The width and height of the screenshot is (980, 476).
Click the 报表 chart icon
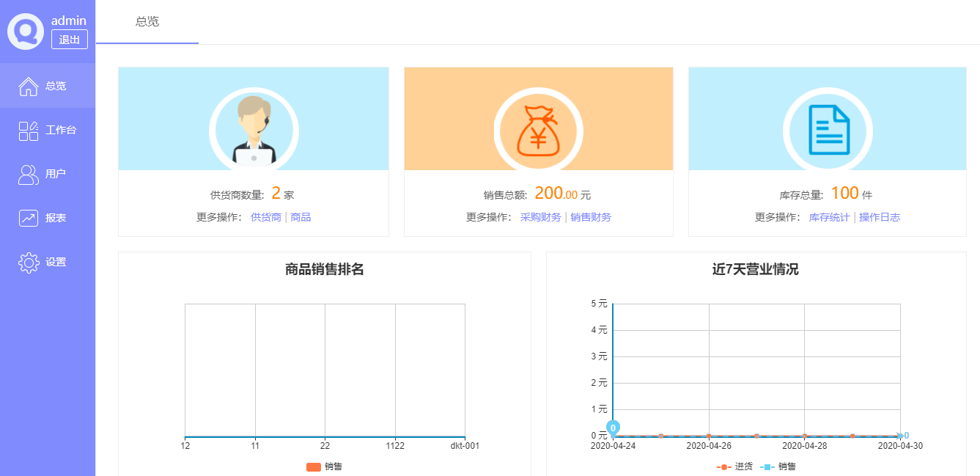29,218
